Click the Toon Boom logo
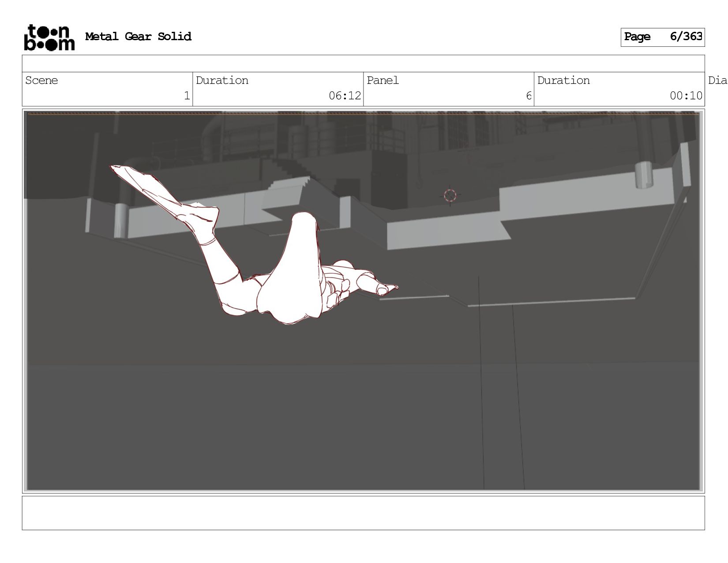 click(49, 38)
